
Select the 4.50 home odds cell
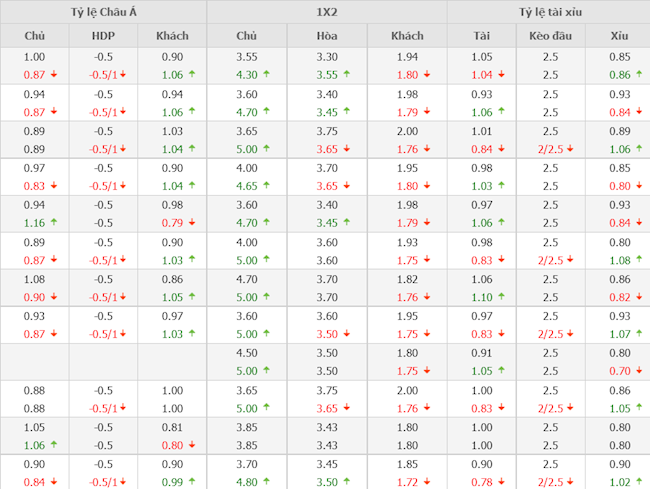pyautogui.click(x=246, y=352)
